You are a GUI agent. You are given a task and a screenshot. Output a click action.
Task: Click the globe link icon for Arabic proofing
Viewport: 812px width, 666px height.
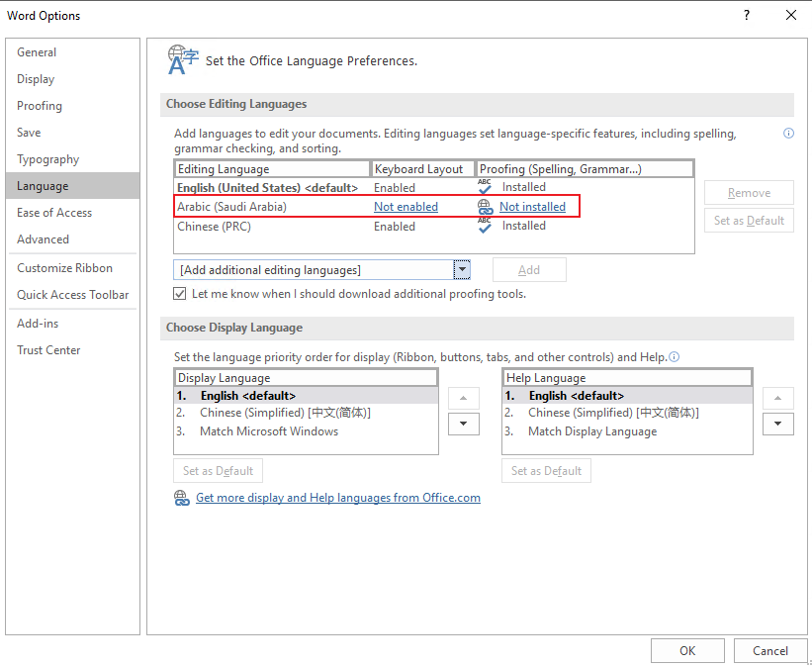point(486,207)
